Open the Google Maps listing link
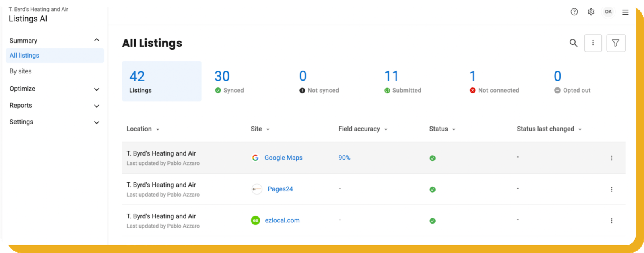This screenshot has height=253, width=644. pyautogui.click(x=283, y=158)
